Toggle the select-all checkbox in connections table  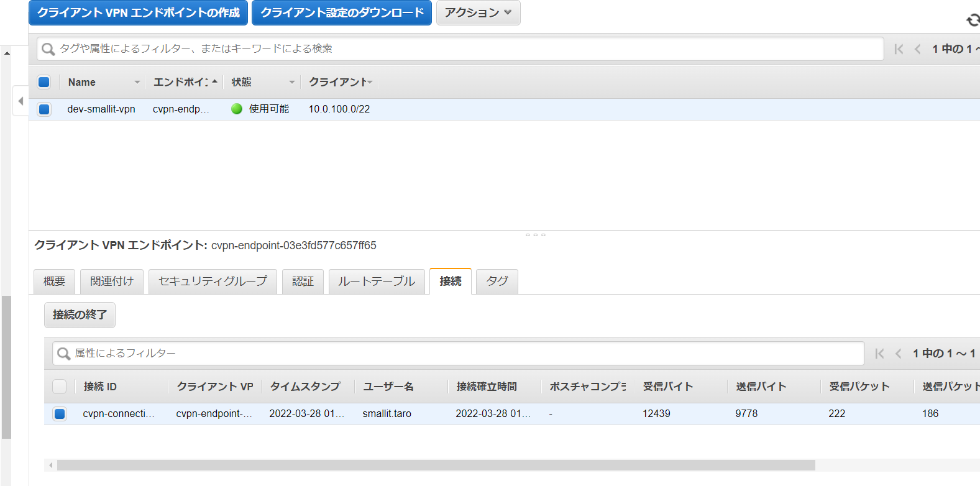[x=60, y=387]
